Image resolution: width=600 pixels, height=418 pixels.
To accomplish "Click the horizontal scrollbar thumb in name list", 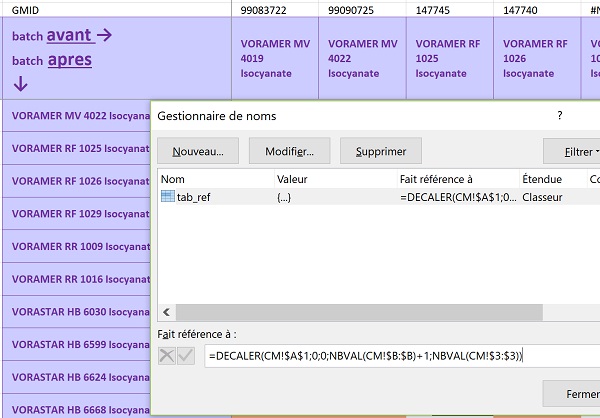I will pyautogui.click(x=359, y=312).
